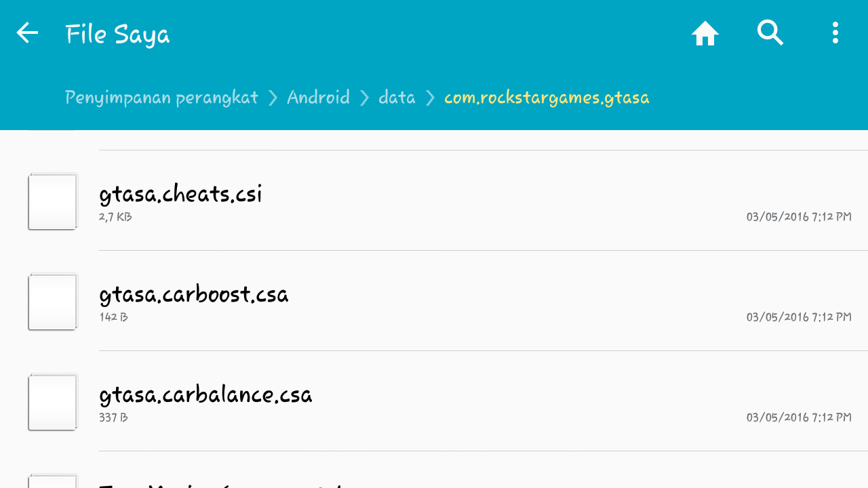
Task: Click date of gtasa.carbalance.csa
Action: tap(799, 418)
